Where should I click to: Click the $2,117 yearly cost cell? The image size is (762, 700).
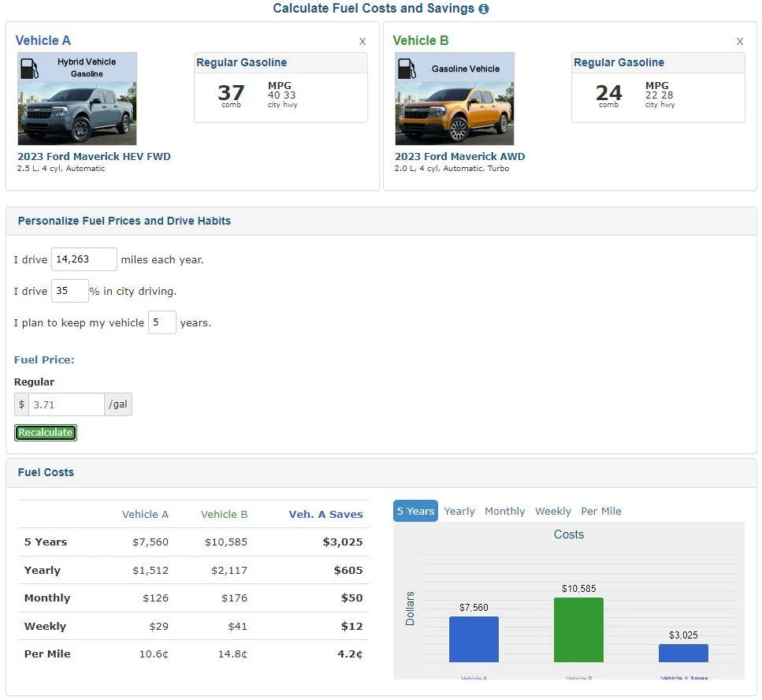point(229,570)
